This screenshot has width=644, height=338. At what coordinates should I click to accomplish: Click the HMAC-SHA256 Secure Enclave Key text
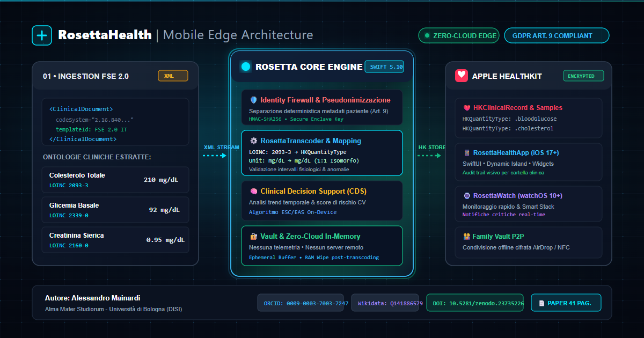tap(296, 119)
